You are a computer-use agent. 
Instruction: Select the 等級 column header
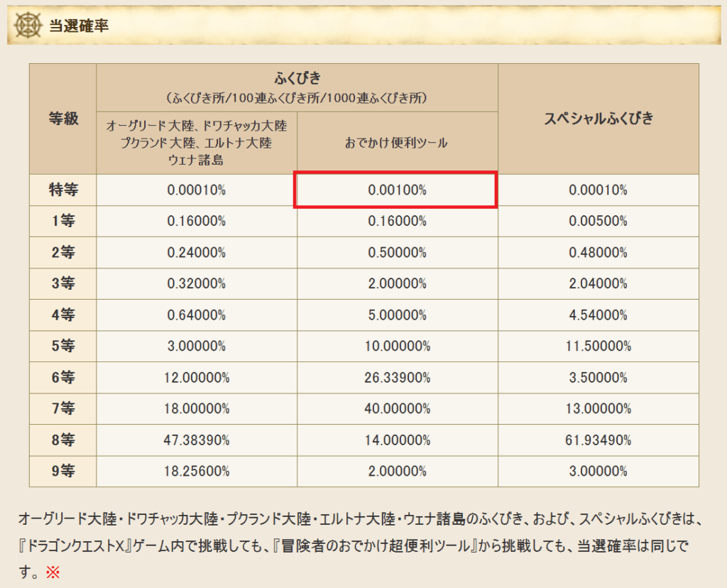[62, 119]
